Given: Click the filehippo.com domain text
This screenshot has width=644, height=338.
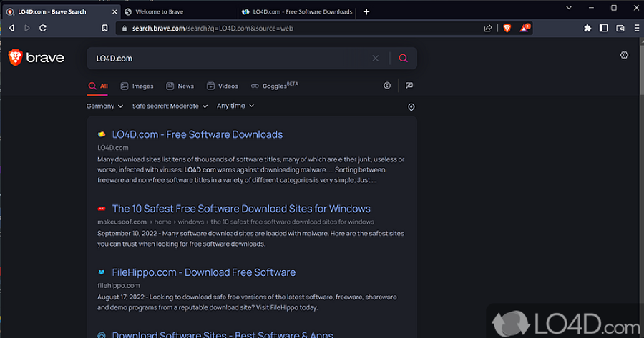Looking at the screenshot, I should point(119,286).
